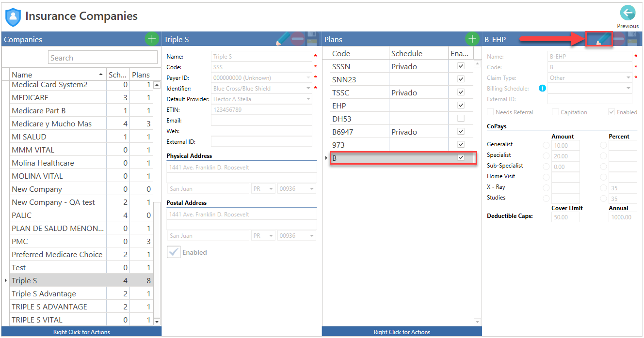Image resolution: width=644 pixels, height=338 pixels.
Task: Open Postal Address state PR dropdown
Action: [271, 235]
